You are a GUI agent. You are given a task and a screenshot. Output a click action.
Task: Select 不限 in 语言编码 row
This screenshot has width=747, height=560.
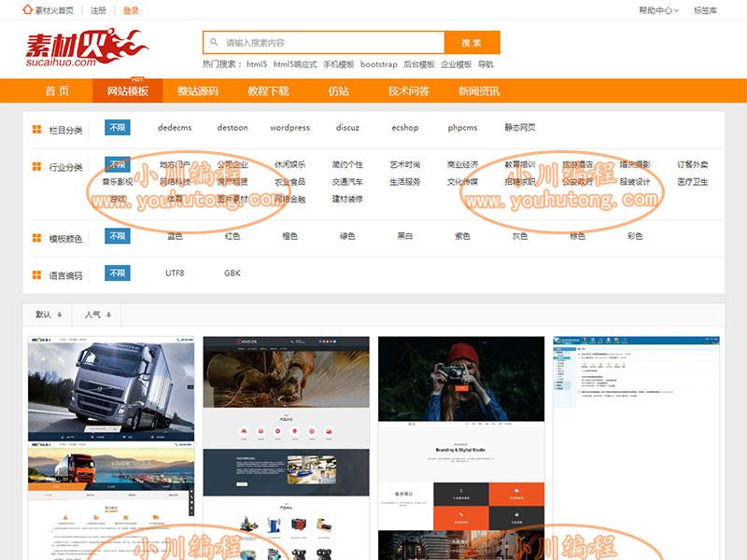click(x=118, y=273)
